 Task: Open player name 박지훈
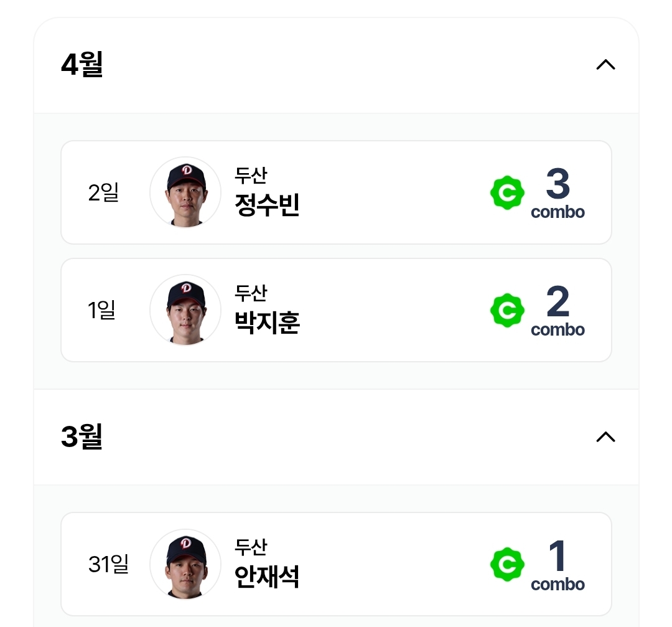pyautogui.click(x=267, y=323)
